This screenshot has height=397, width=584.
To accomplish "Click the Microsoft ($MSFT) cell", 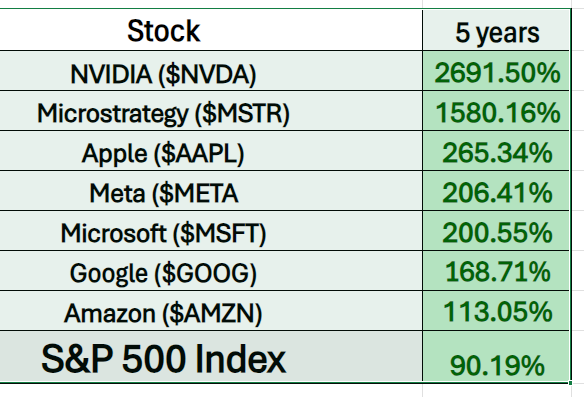I will (x=211, y=231).
